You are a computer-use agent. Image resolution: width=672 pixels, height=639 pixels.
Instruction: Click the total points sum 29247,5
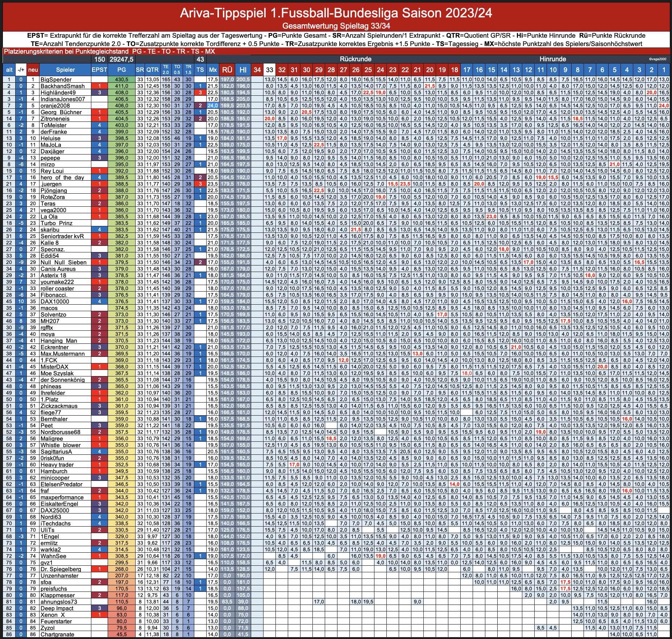click(122, 59)
